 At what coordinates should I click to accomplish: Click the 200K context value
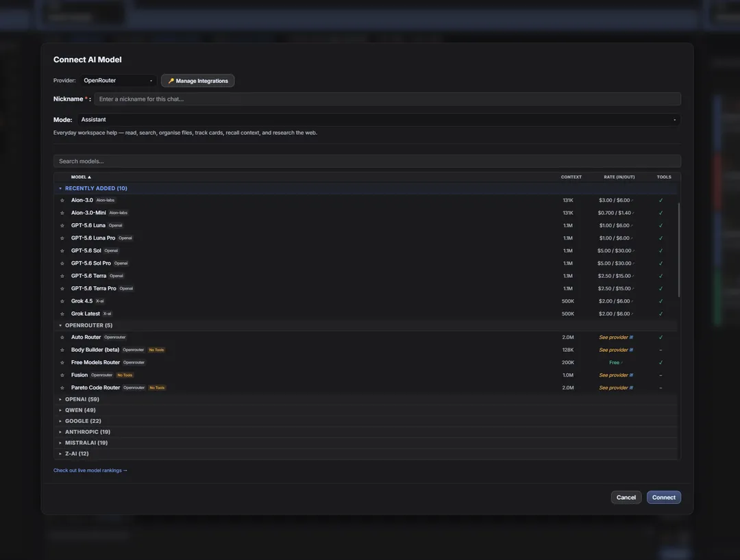click(568, 362)
